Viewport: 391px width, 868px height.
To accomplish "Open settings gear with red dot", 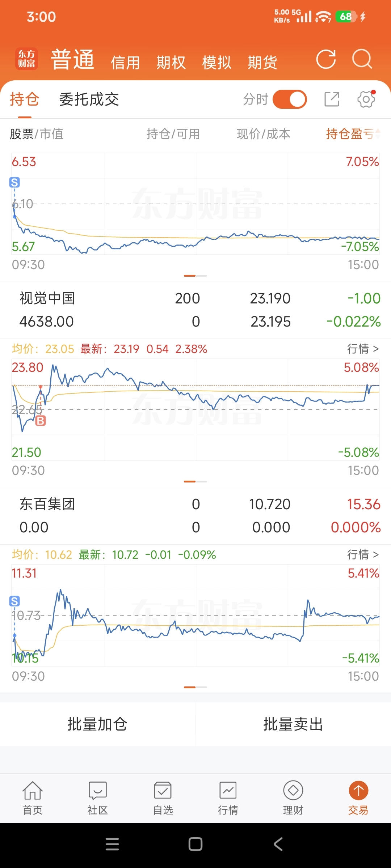I will [x=366, y=99].
